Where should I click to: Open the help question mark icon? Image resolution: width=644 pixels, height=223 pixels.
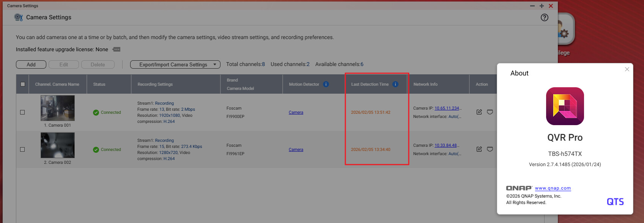point(545,17)
